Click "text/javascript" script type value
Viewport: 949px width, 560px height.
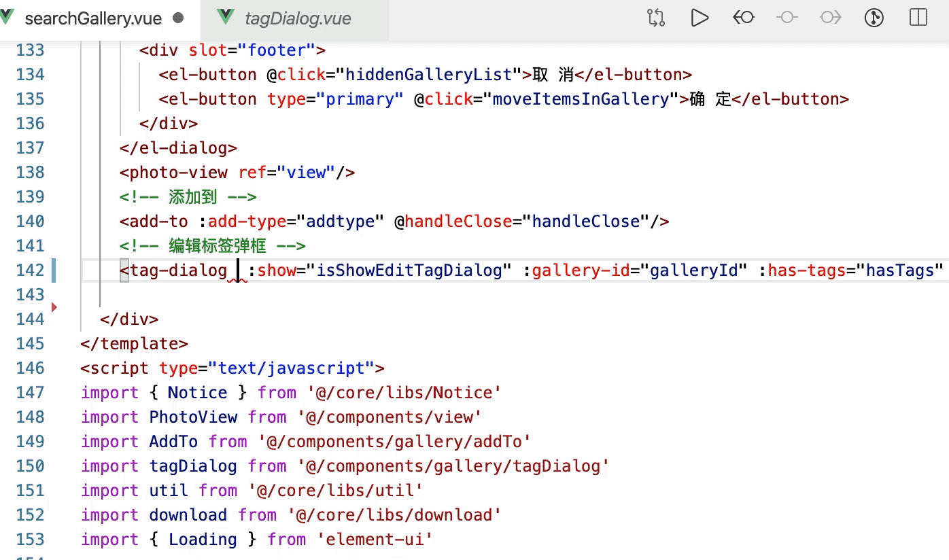(x=292, y=368)
